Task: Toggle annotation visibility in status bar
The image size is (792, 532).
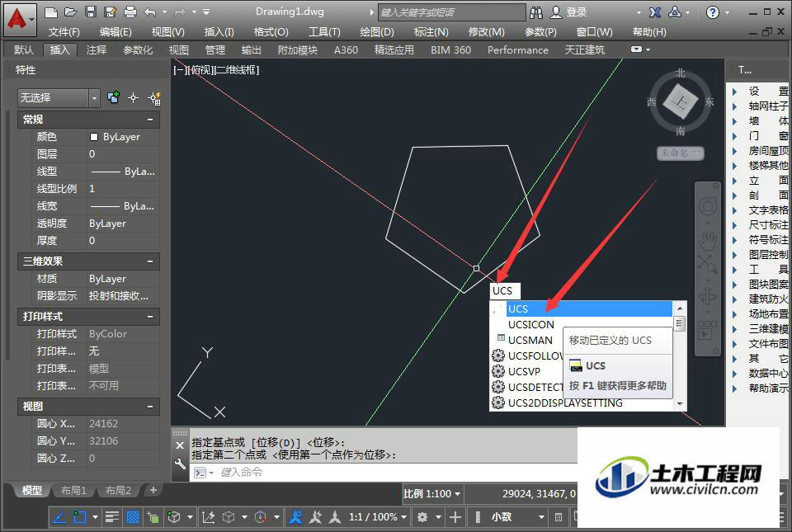Action: 295,517
